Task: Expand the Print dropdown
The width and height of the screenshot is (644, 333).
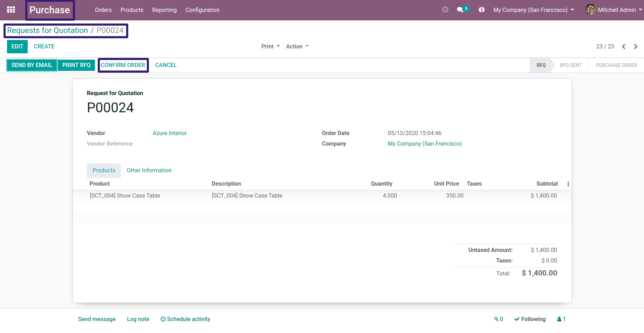Action: point(270,46)
